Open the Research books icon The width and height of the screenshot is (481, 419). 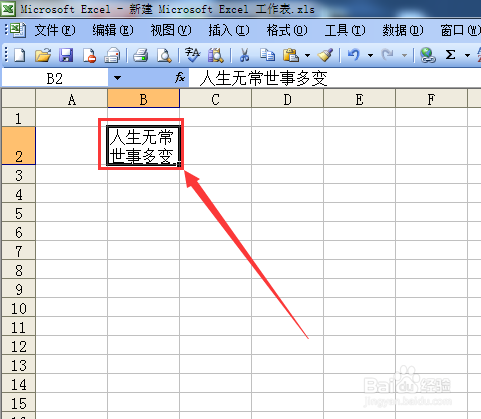pyautogui.click(x=215, y=55)
